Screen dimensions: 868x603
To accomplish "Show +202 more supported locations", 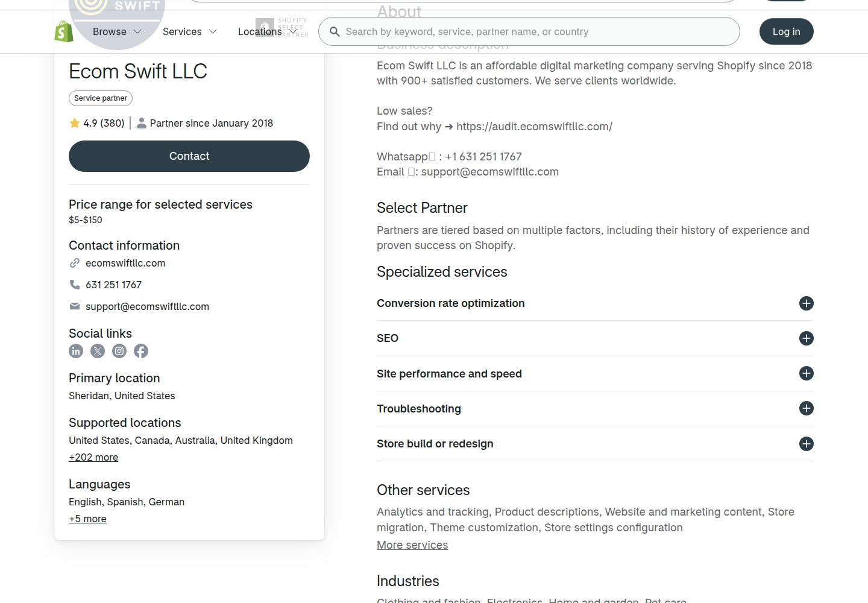I will tap(93, 457).
